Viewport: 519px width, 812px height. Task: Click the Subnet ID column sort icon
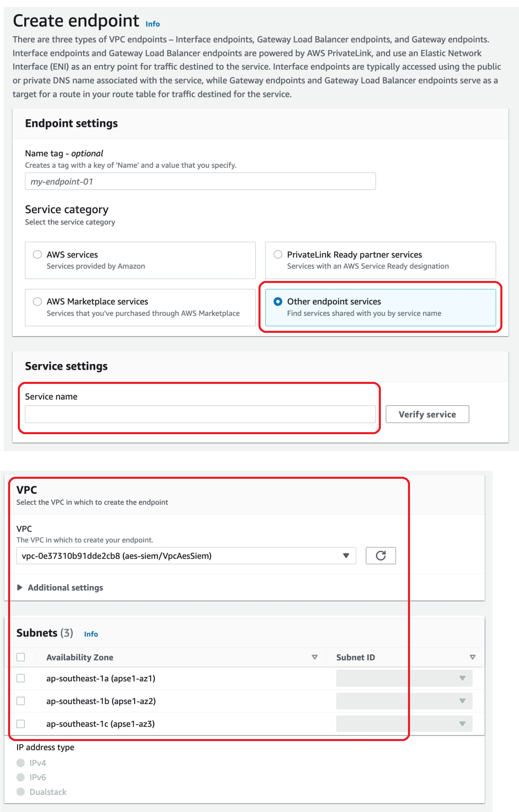pyautogui.click(x=472, y=657)
